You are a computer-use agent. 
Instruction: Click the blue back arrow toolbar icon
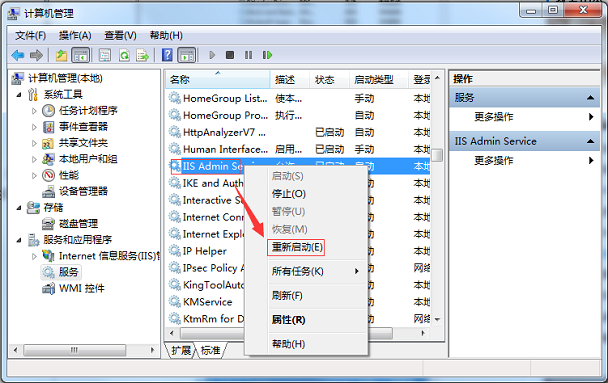coord(18,55)
